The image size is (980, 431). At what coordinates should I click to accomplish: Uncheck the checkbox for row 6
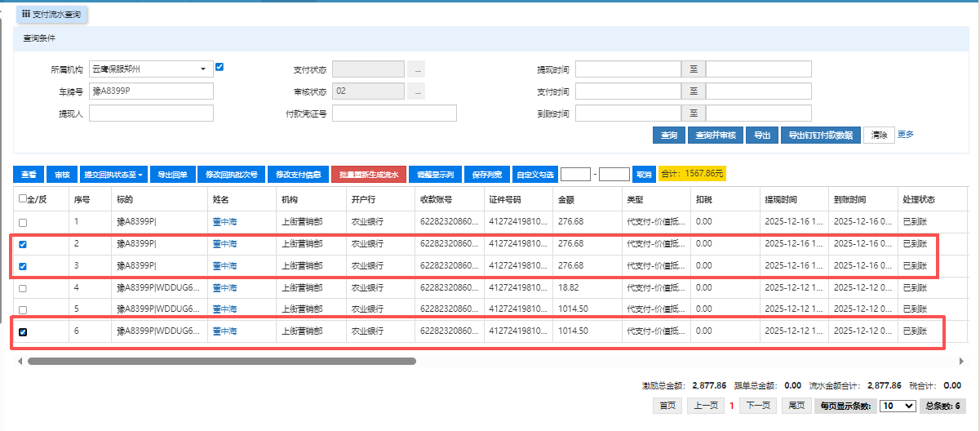23,331
